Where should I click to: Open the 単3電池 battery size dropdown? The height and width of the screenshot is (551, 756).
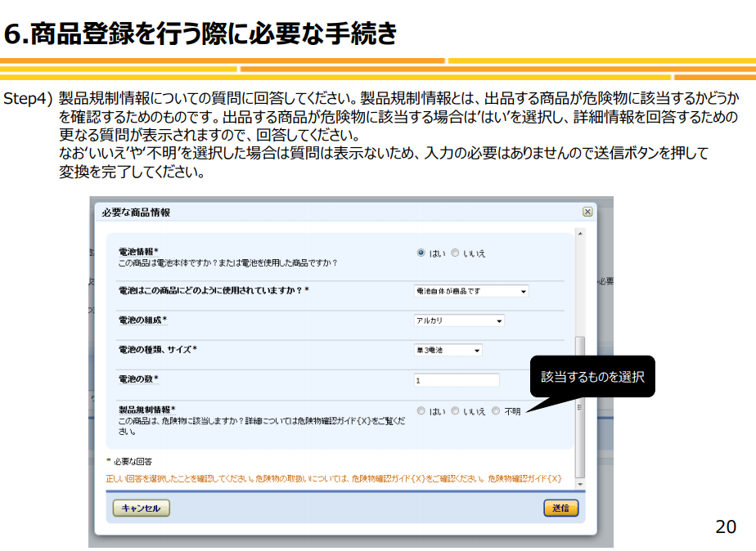pos(448,351)
